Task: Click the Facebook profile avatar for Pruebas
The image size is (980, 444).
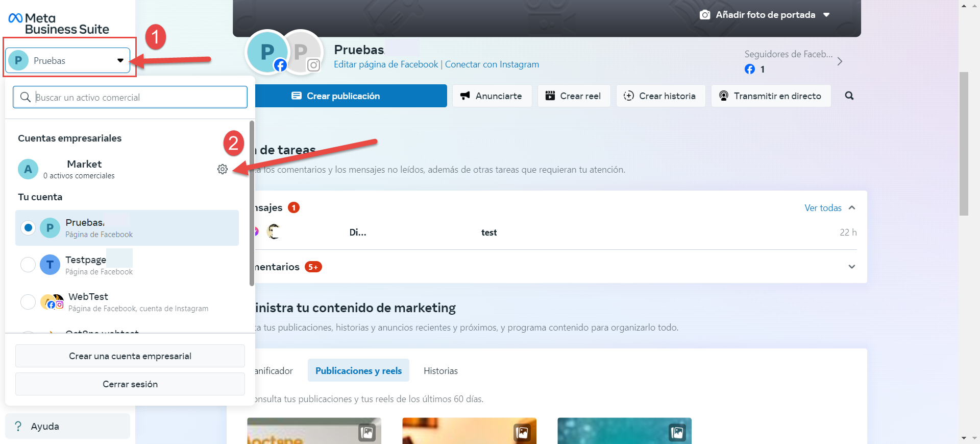Action: coord(267,52)
